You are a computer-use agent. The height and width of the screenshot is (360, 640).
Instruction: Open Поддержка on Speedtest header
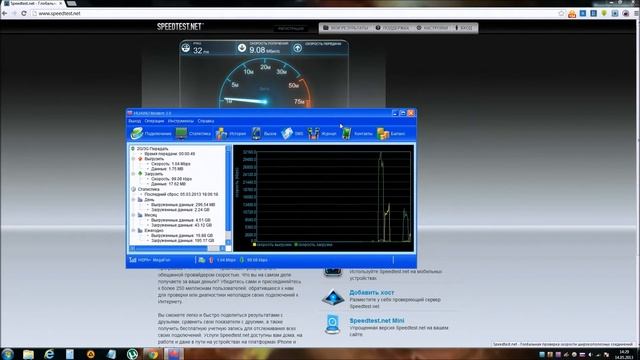[392, 28]
